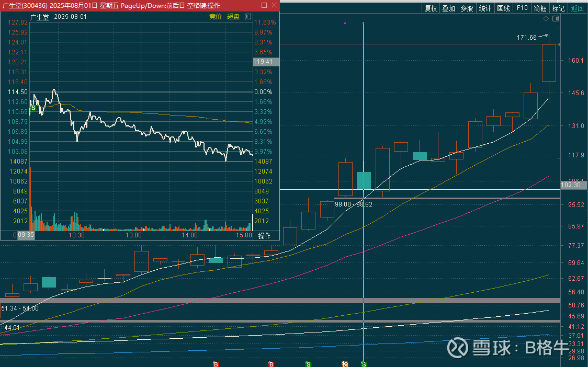The height and width of the screenshot is (367, 588).
Task: Open F10 company information
Action: click(522, 8)
